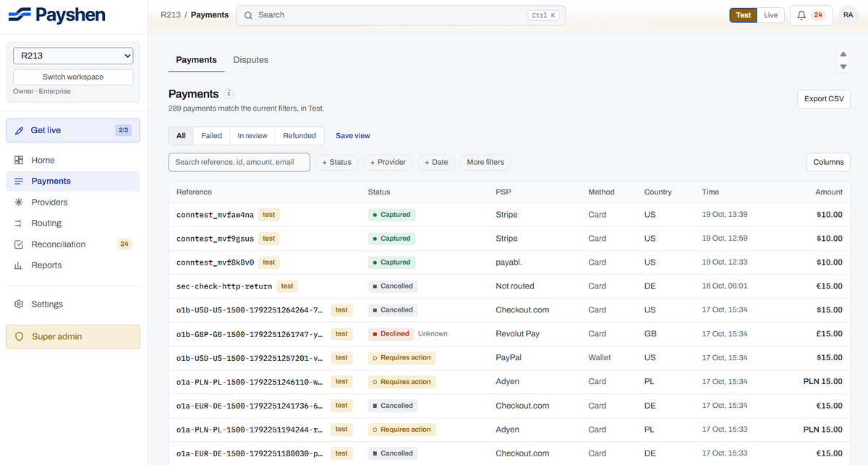868x465 pixels.
Task: Add a Date filter
Action: click(x=436, y=162)
